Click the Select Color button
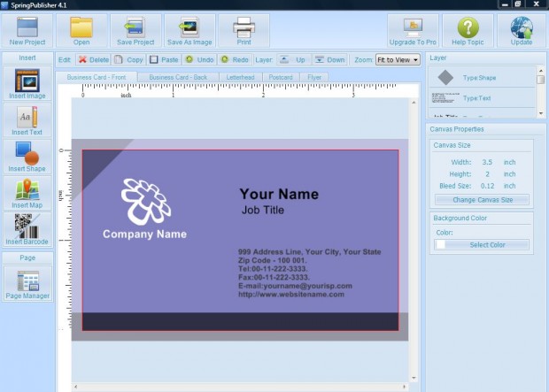The width and height of the screenshot is (549, 392). coord(488,244)
